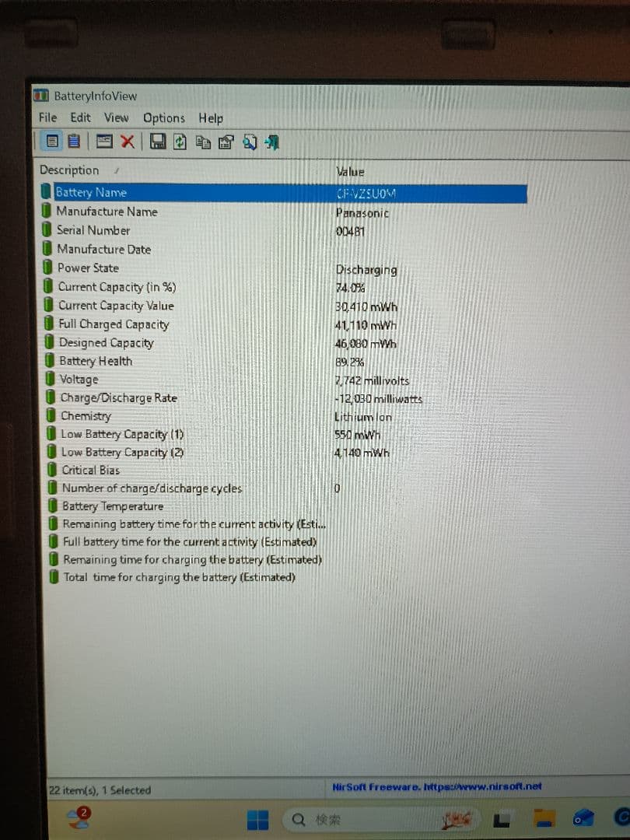
Task: Exit the app via door icon
Action: tap(271, 142)
